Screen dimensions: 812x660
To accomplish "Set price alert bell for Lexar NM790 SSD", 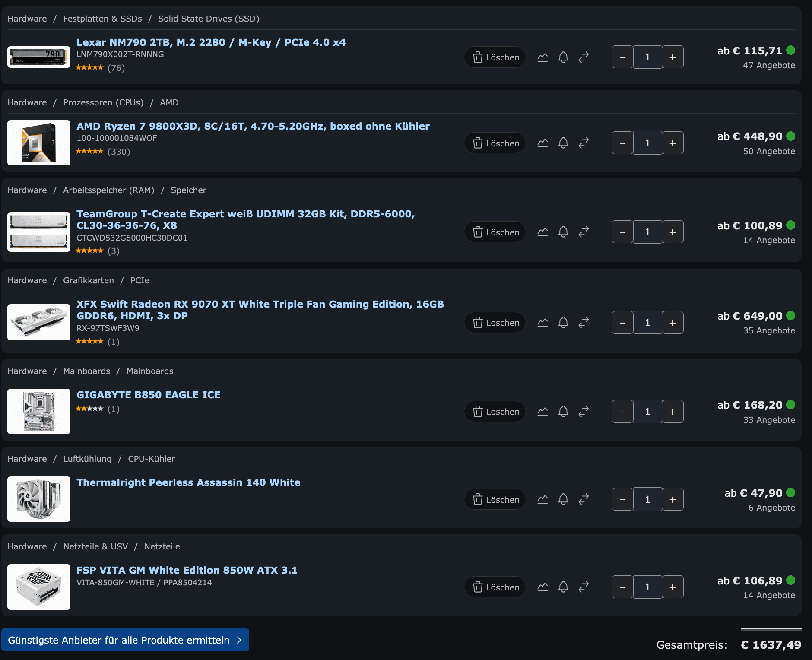I will [563, 57].
